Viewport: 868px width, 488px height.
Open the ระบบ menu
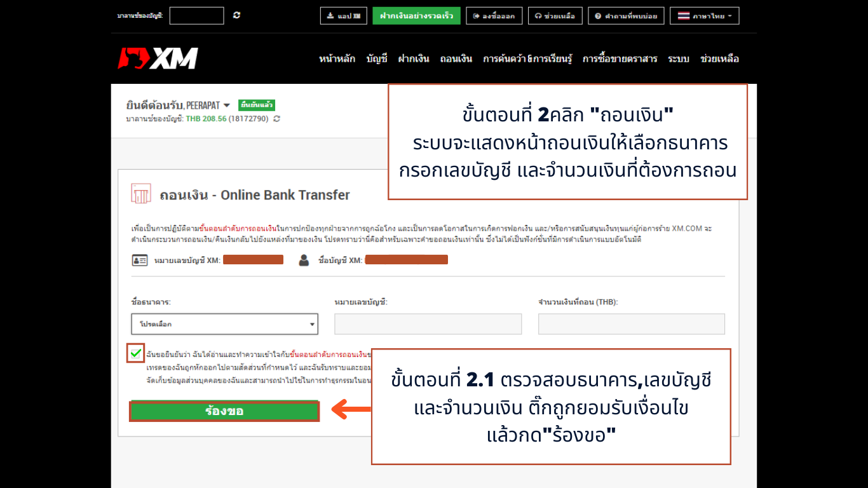click(679, 59)
